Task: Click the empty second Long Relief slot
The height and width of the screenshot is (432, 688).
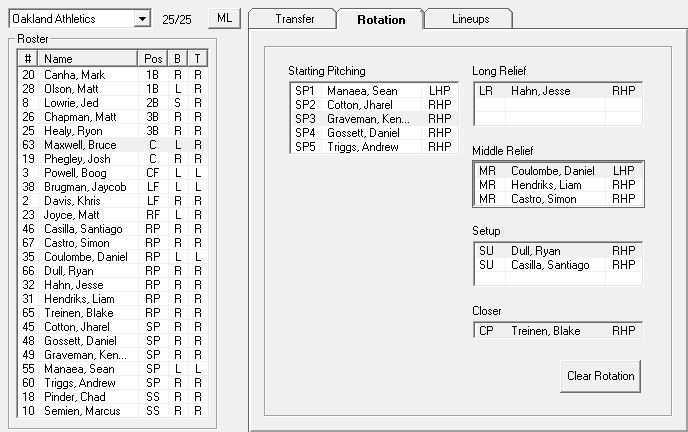Action: 555,104
